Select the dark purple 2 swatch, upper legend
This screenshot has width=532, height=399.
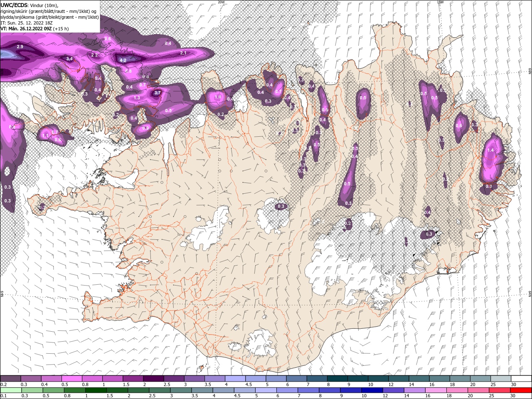[153, 379]
